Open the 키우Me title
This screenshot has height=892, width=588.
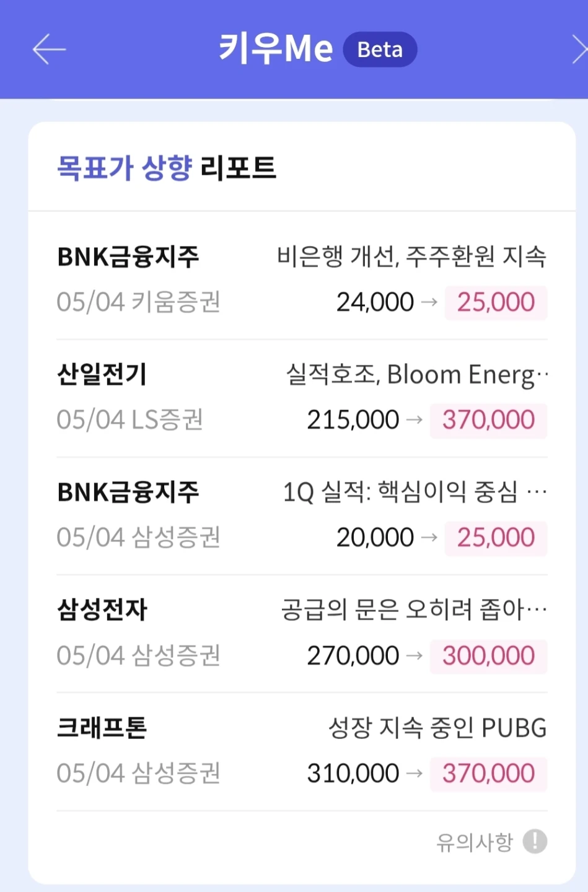coord(276,49)
